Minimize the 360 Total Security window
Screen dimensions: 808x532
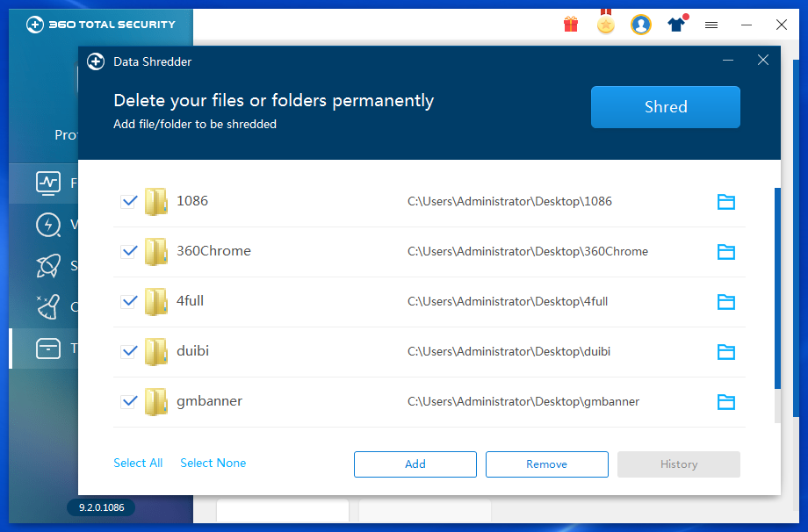point(747,25)
